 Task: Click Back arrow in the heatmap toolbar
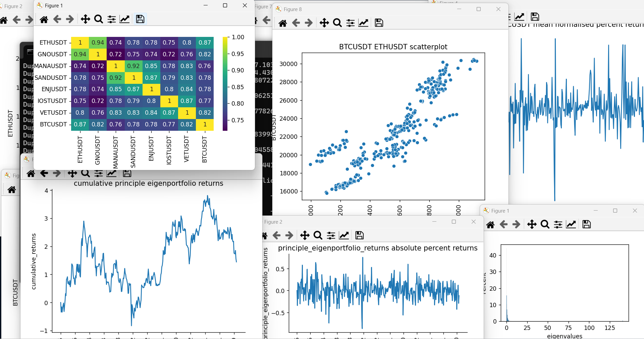click(x=57, y=19)
